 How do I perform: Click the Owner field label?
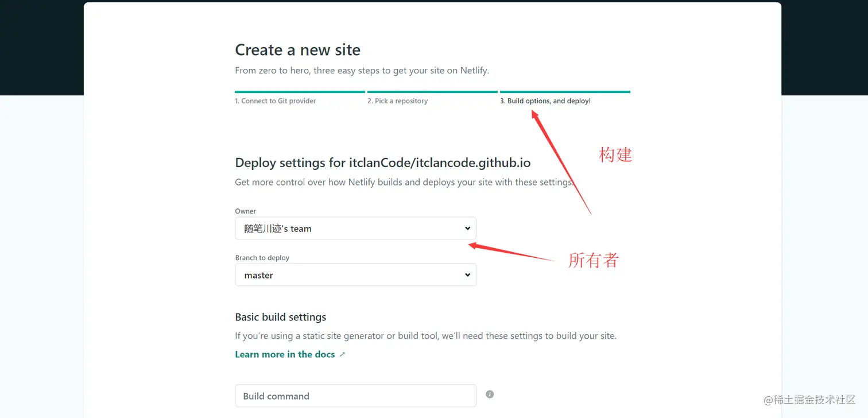[x=245, y=211]
